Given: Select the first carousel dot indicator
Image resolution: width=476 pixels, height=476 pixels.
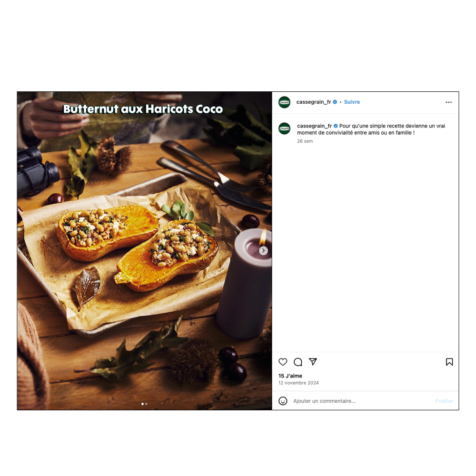Looking at the screenshot, I should pyautogui.click(x=142, y=404).
